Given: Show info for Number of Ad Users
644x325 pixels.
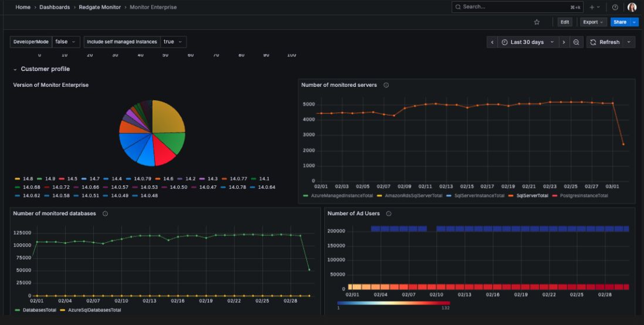Looking at the screenshot, I should click(389, 214).
